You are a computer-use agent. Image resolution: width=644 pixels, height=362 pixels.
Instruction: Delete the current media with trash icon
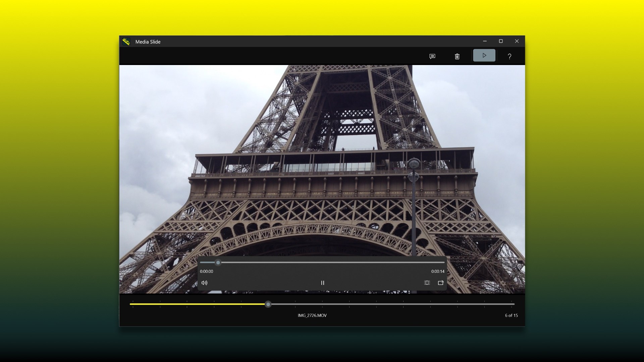[457, 56]
